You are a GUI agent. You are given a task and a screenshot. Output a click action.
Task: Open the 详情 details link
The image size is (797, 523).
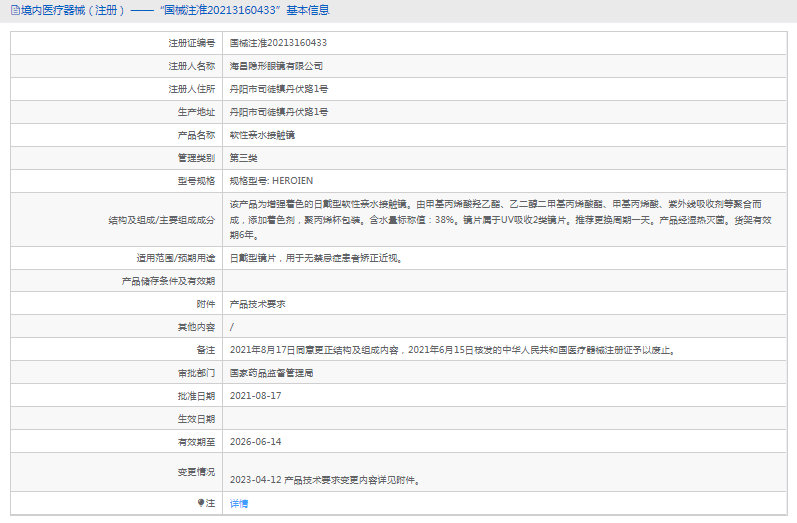point(238,503)
